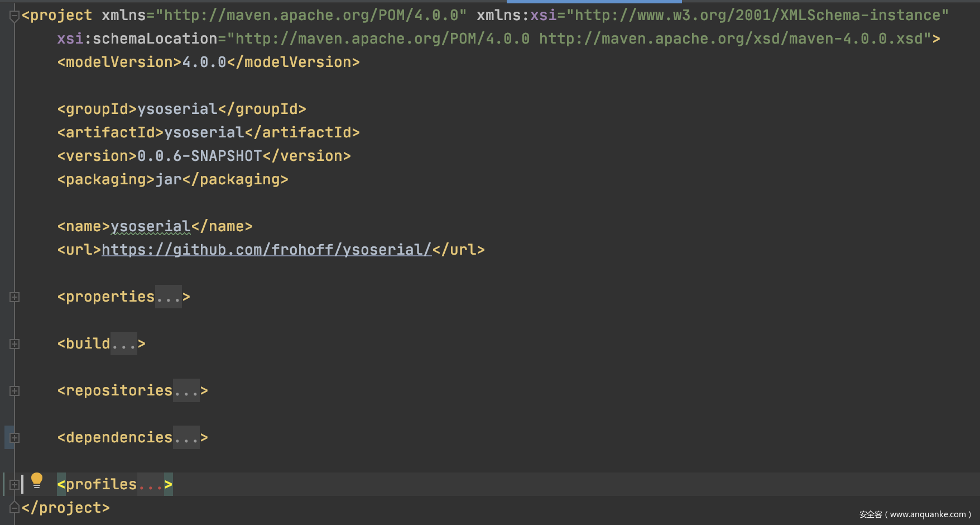Viewport: 980px width, 525px height.
Task: Place cursor in groupId value ysoserial
Action: [177, 109]
